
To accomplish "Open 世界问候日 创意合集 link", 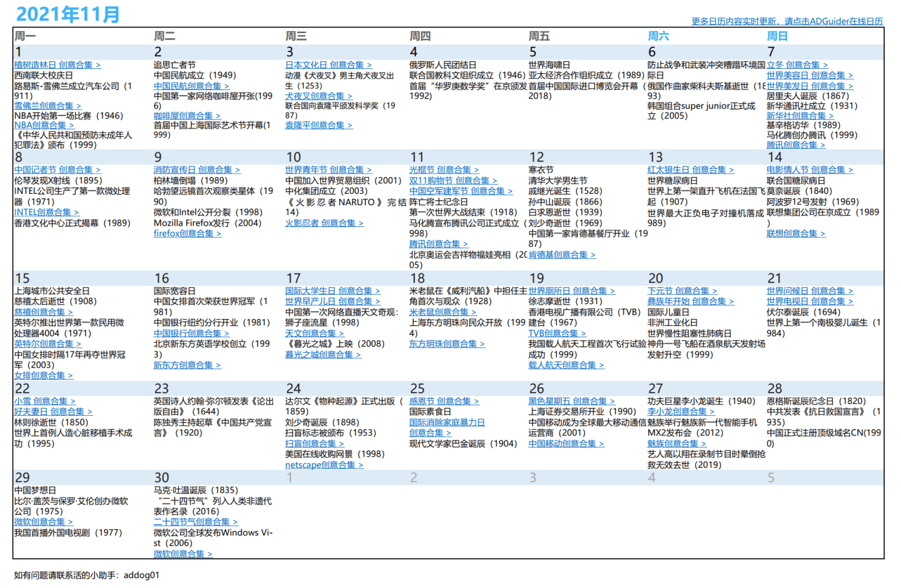I will [x=810, y=291].
